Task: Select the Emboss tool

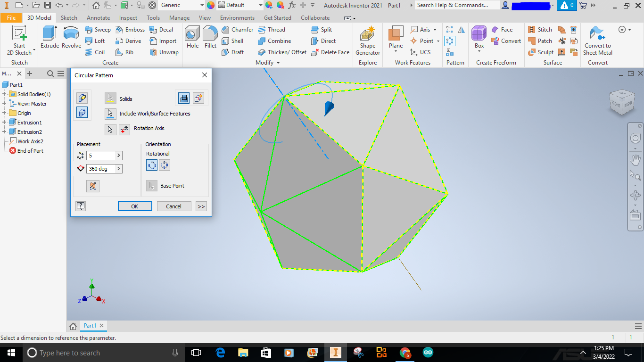Action: [x=130, y=29]
